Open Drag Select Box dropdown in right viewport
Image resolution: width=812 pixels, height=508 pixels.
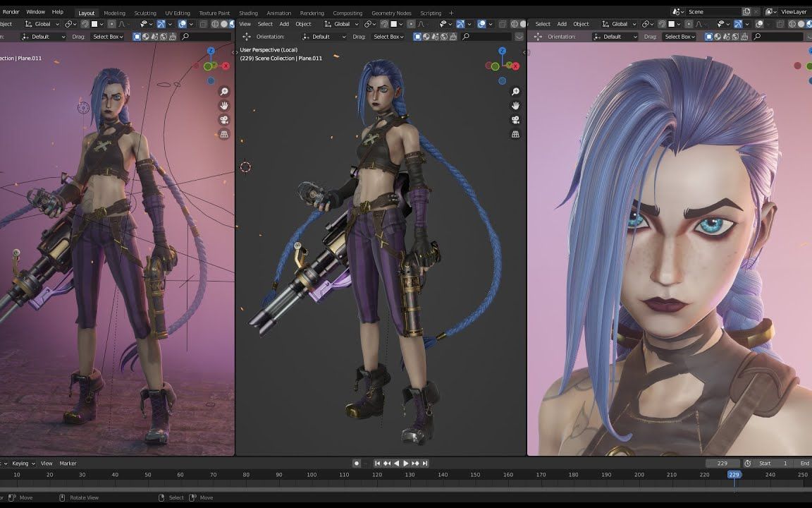tap(679, 37)
